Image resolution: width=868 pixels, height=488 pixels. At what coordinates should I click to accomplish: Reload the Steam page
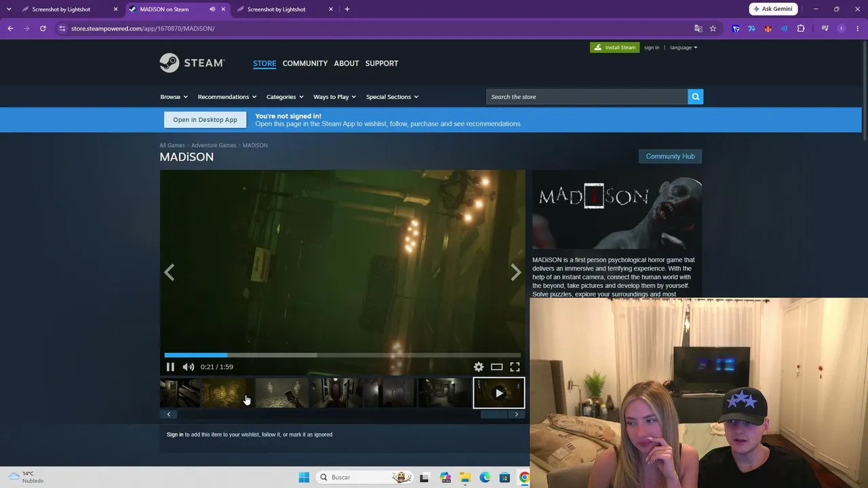point(43,28)
